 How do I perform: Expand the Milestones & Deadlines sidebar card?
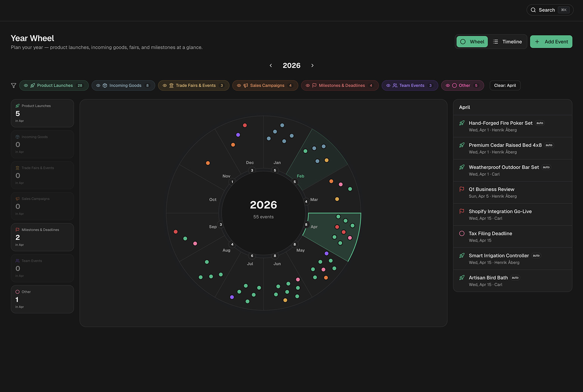tap(42, 237)
